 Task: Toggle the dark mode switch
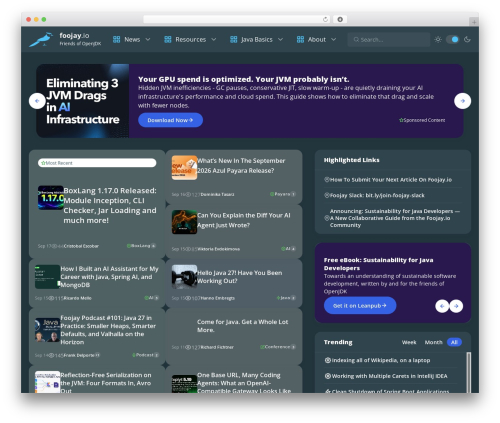(x=453, y=39)
